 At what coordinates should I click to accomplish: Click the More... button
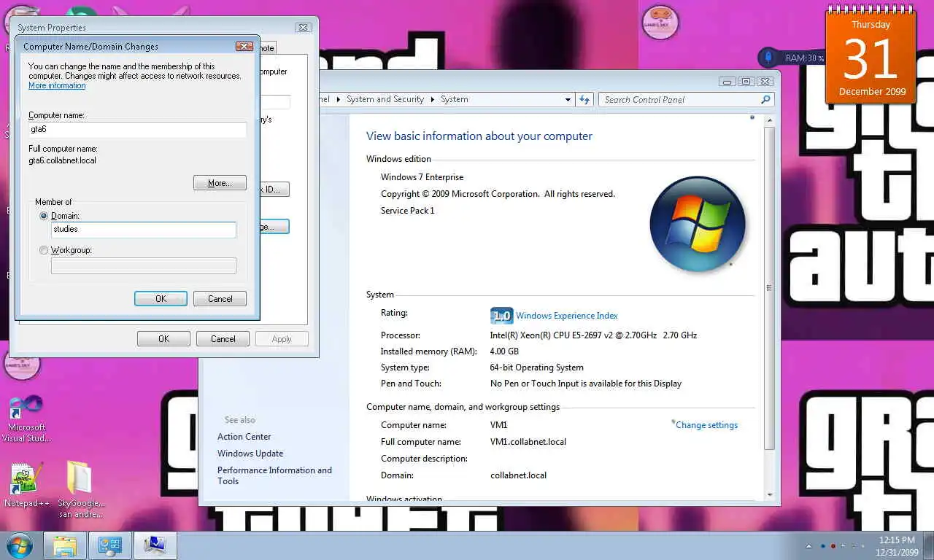(x=220, y=183)
